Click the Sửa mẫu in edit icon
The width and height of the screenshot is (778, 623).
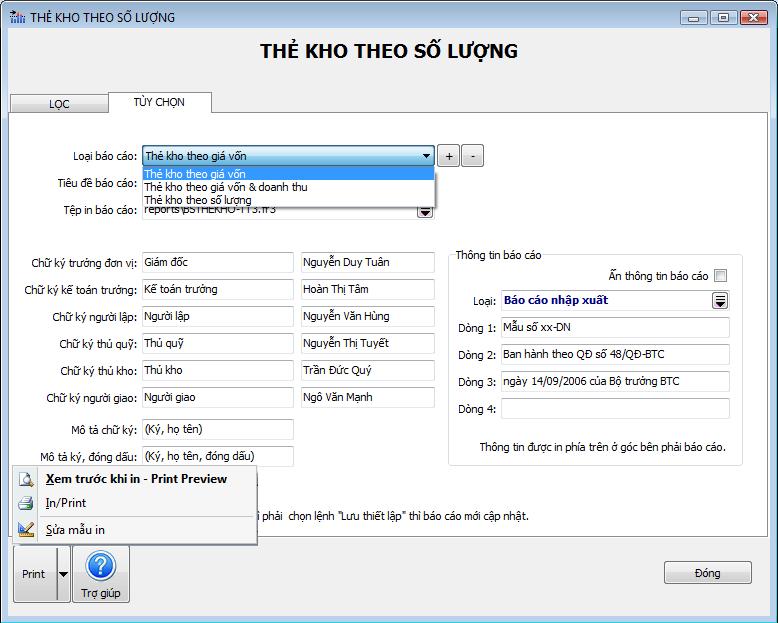(26, 529)
